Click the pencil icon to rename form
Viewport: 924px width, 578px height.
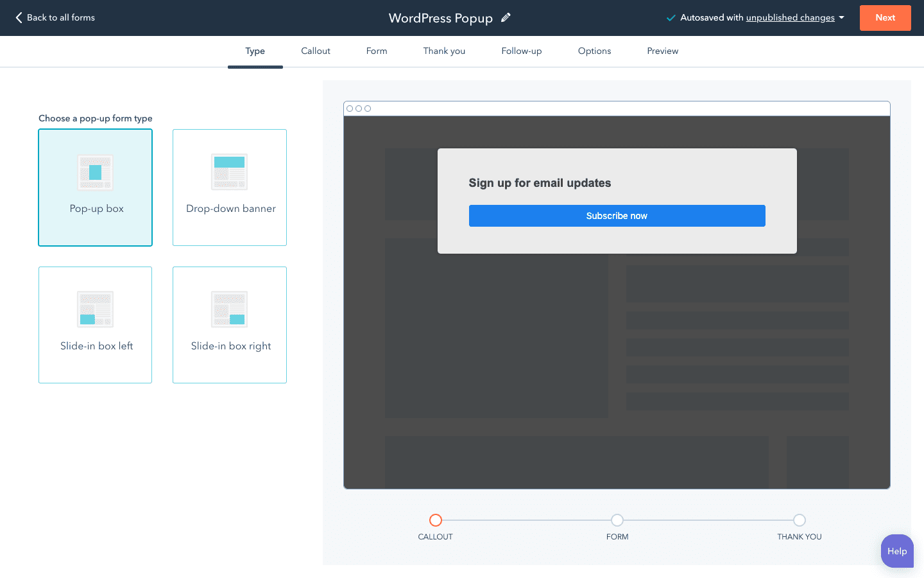coord(506,18)
